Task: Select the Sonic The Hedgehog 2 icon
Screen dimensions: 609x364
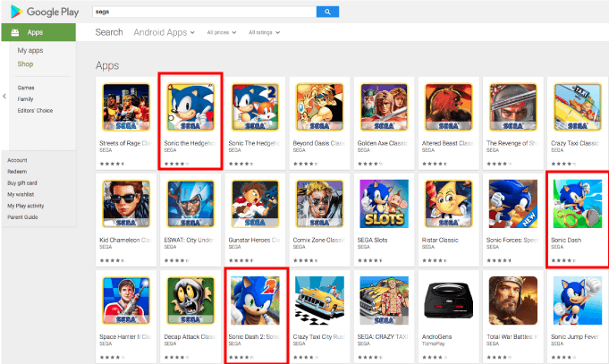Action: click(255, 107)
